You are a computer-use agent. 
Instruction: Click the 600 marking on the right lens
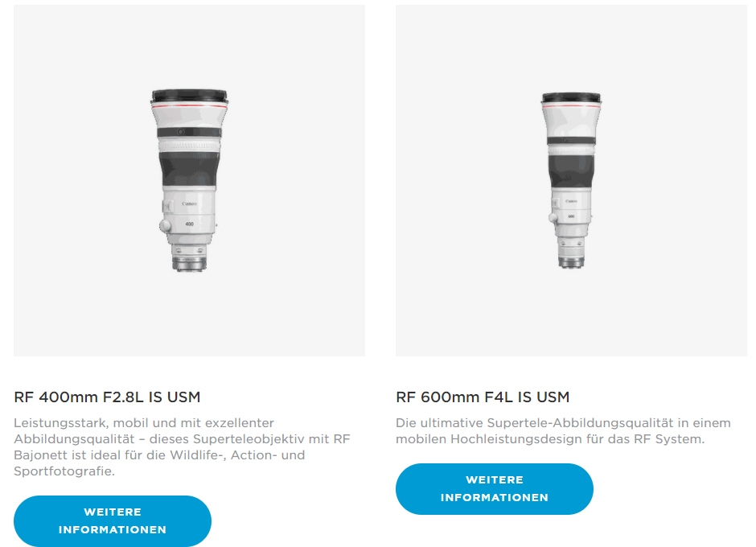571,216
